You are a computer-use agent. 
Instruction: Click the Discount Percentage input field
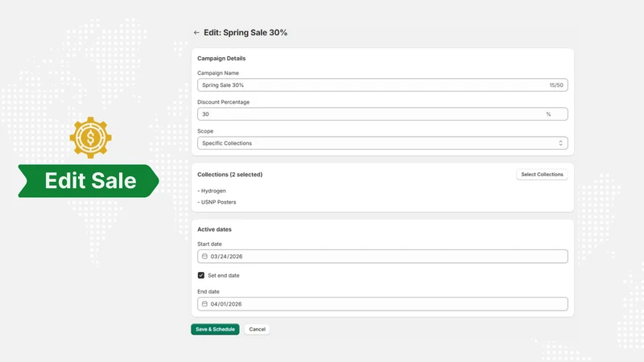[382, 113]
